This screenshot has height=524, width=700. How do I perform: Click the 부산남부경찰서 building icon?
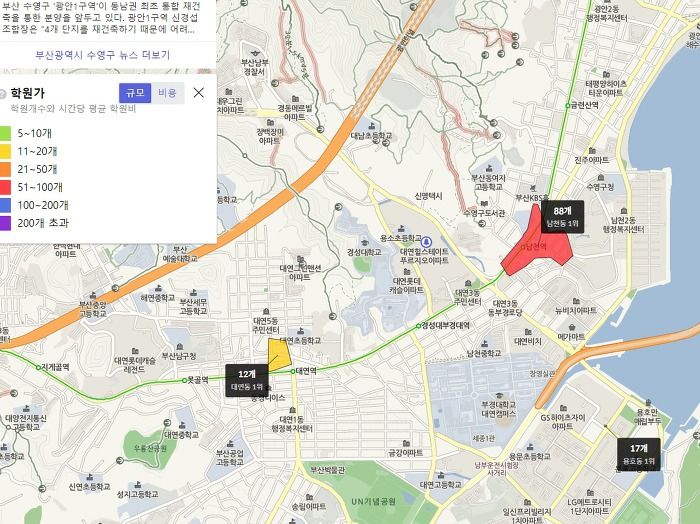coord(256,52)
